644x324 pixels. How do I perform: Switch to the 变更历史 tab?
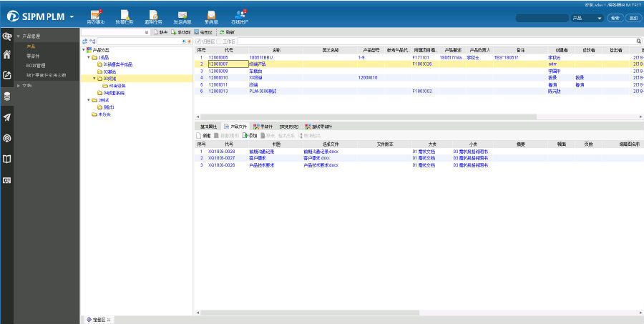tap(289, 127)
